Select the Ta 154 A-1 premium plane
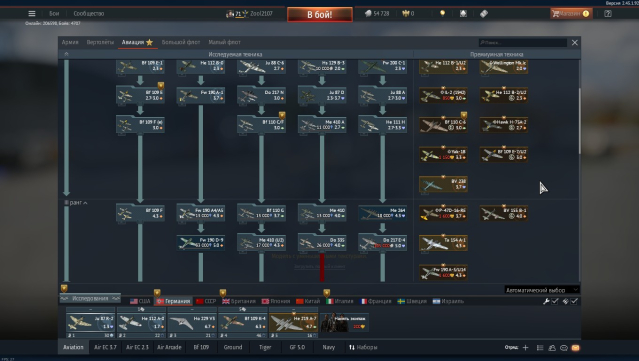 coord(443,243)
